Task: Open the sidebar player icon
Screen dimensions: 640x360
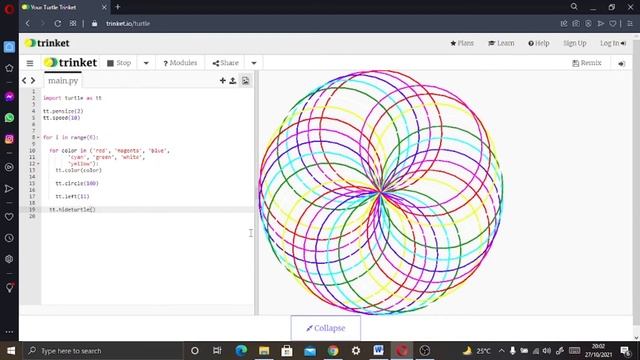Action: (x=9, y=167)
